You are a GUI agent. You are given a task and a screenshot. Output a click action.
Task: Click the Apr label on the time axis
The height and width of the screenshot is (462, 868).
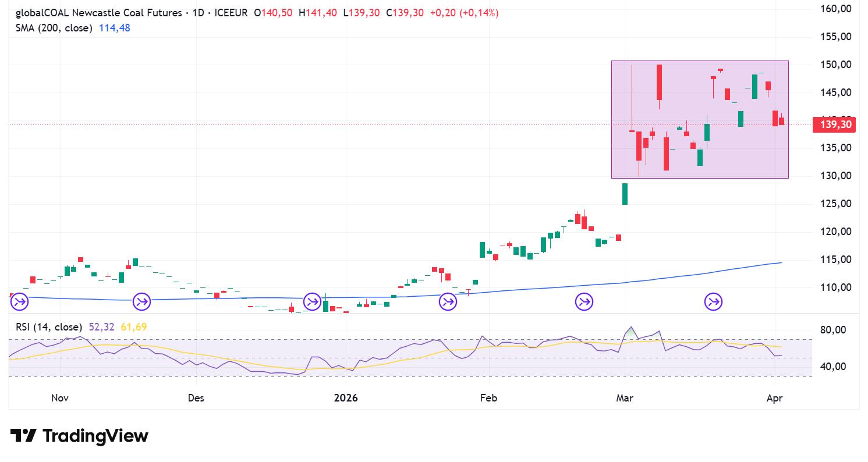click(775, 398)
